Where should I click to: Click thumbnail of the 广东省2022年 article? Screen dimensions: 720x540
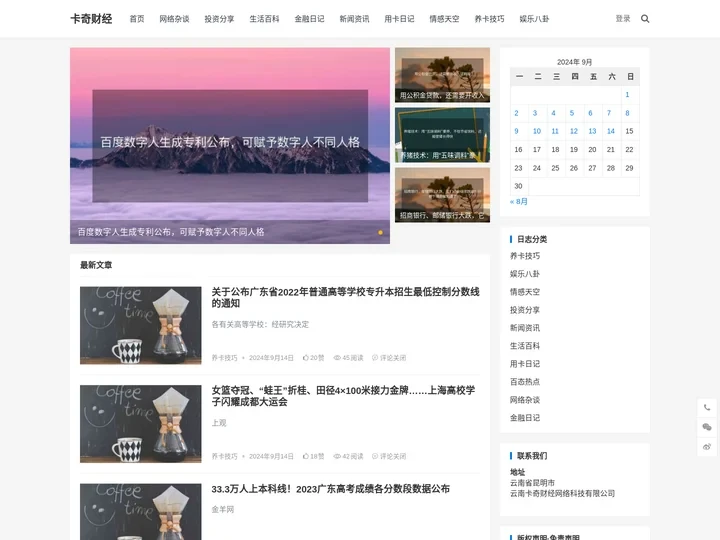tap(141, 326)
